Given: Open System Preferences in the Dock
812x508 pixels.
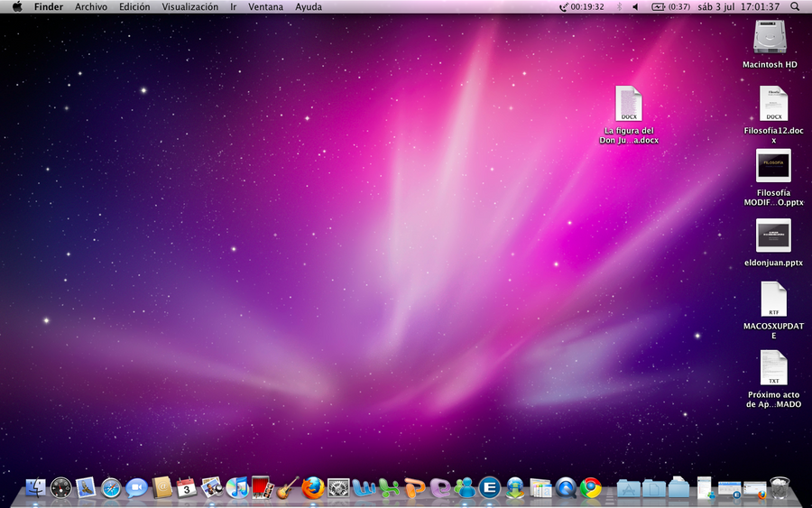Looking at the screenshot, I should [338, 488].
